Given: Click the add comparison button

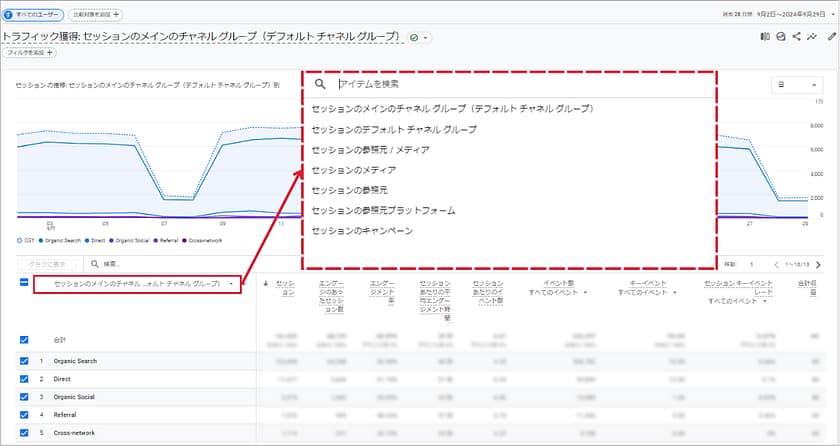Looking at the screenshot, I should (x=103, y=14).
